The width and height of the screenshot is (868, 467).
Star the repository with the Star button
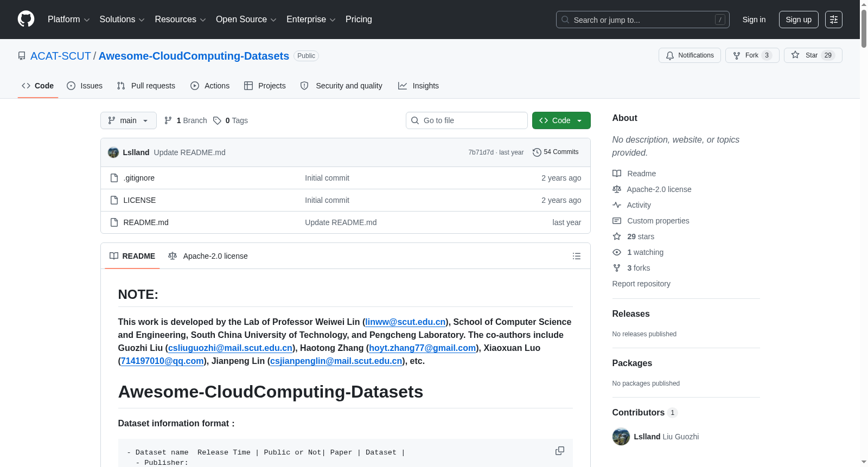(x=813, y=55)
